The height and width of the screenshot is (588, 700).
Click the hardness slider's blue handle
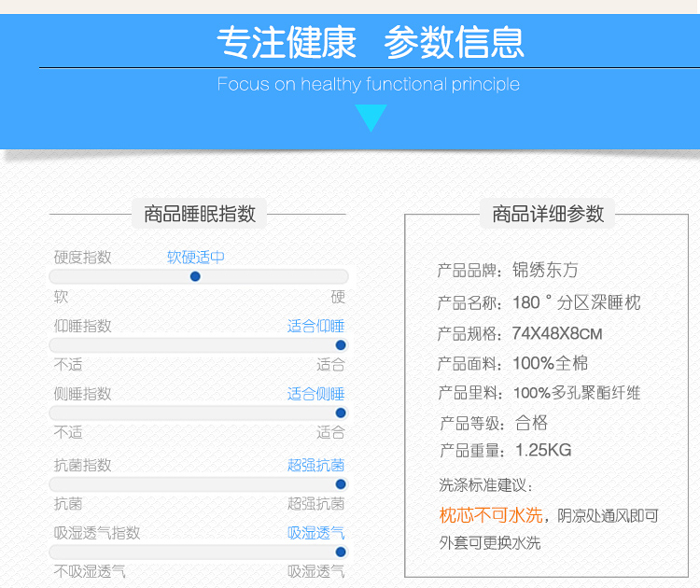click(x=195, y=276)
